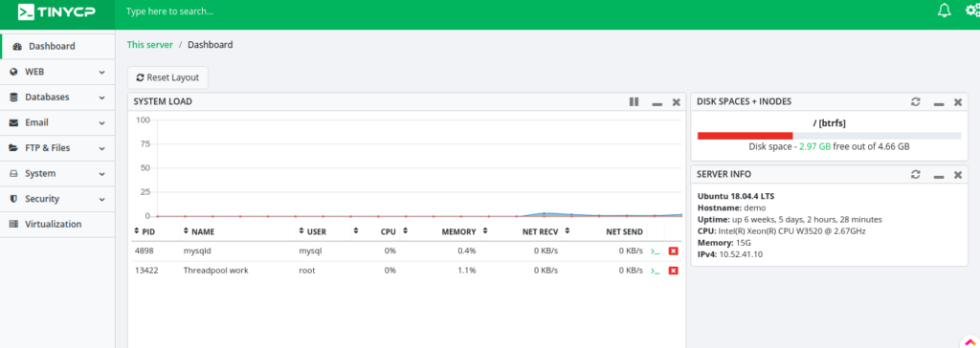
Task: Pause the System Load graph
Action: point(634,102)
